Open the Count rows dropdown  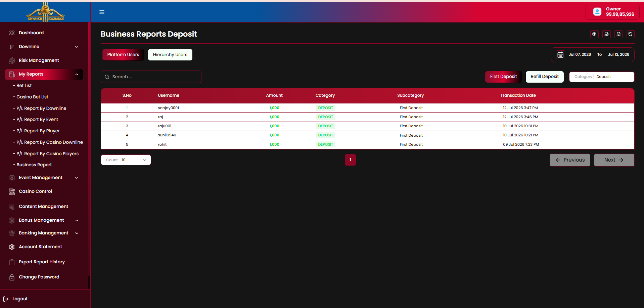tap(126, 160)
